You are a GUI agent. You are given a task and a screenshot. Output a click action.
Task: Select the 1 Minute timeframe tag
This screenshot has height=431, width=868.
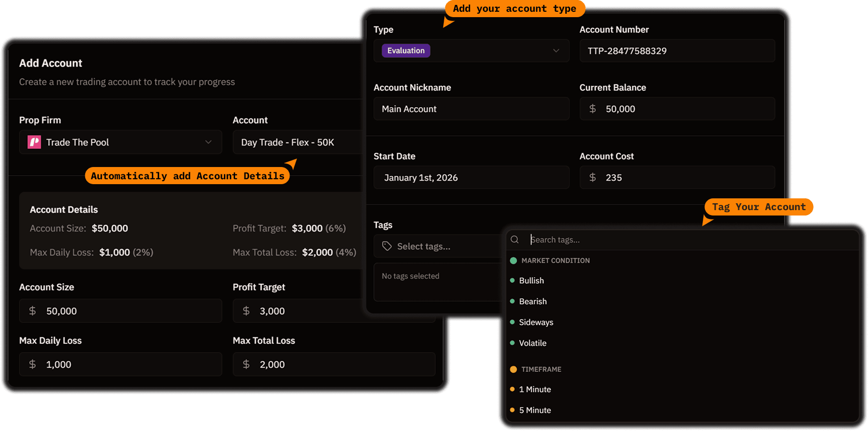535,389
